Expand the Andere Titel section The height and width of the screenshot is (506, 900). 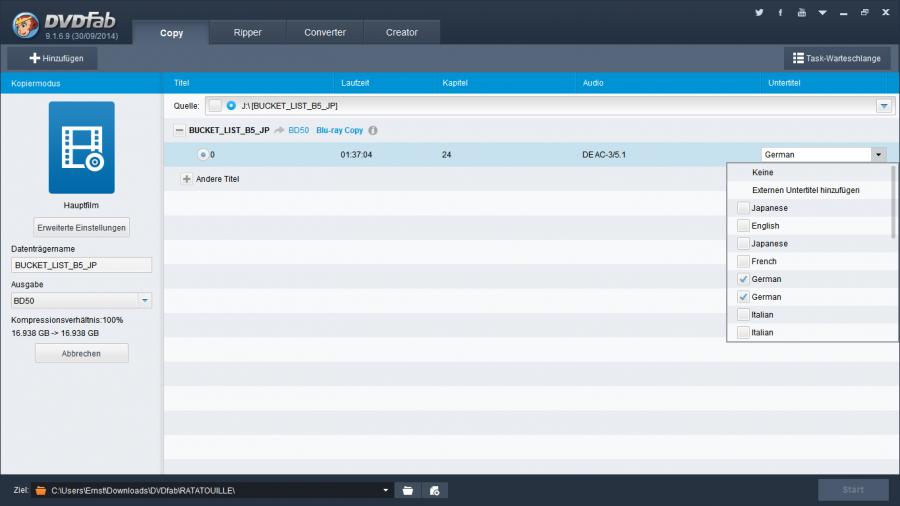(186, 179)
